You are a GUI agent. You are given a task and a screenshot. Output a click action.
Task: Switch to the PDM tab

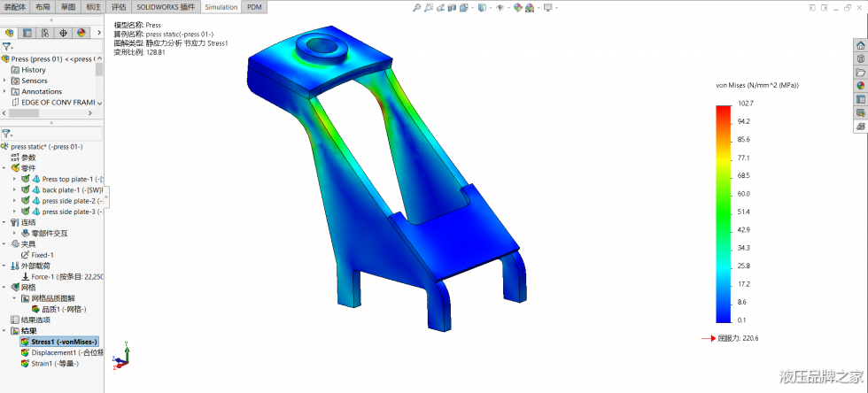coord(254,6)
